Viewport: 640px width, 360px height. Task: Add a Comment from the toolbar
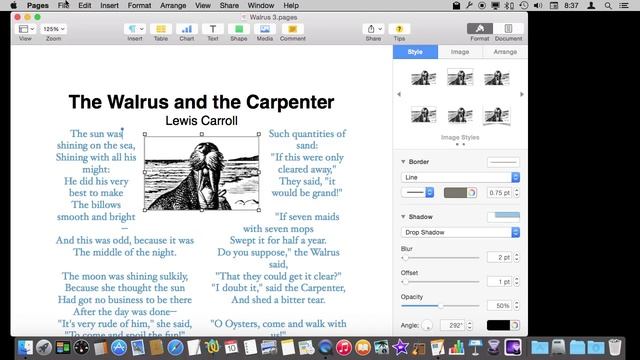(293, 29)
